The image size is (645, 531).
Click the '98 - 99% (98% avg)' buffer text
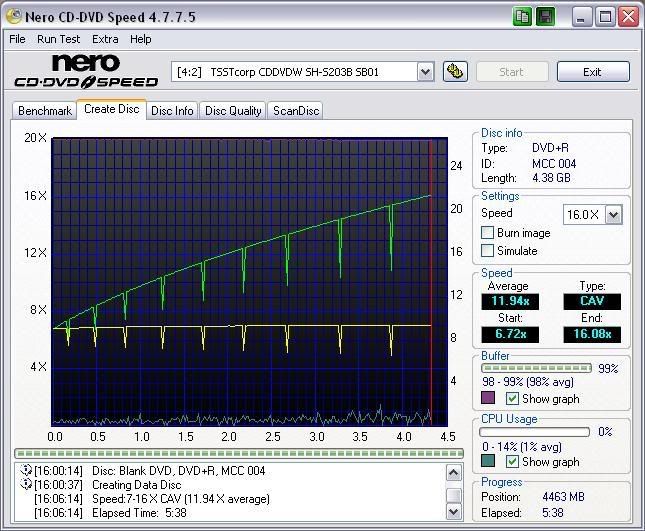[528, 382]
